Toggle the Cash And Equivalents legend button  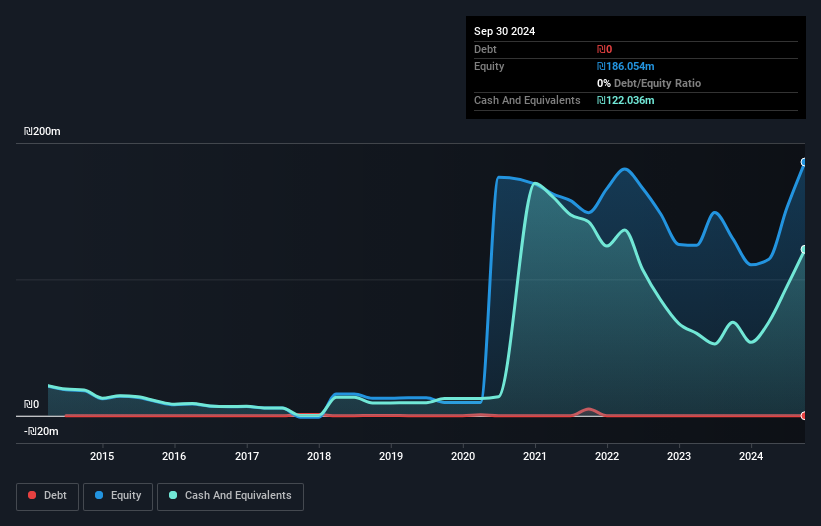point(230,496)
